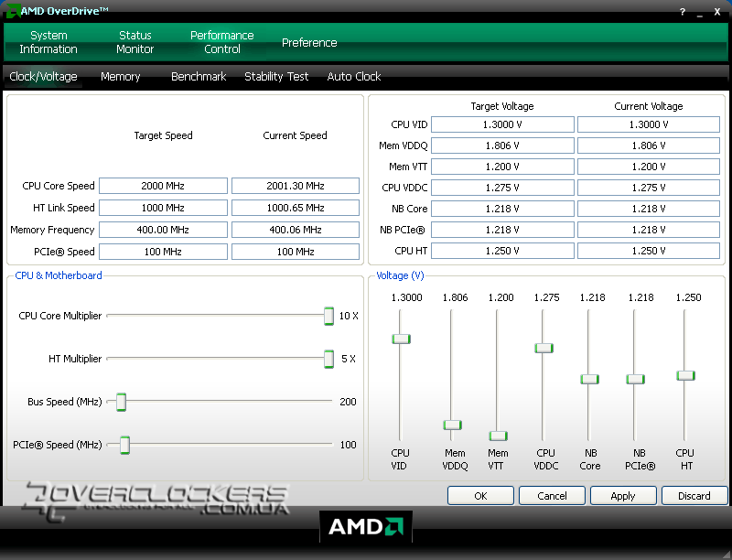Click the NB PCIe voltage slider handle

[x=635, y=379]
